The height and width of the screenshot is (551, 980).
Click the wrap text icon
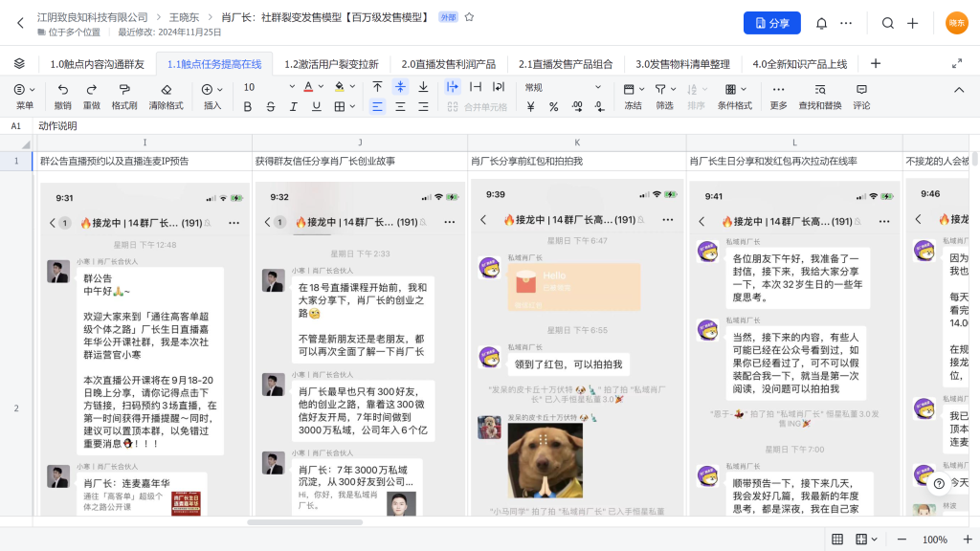pos(498,87)
